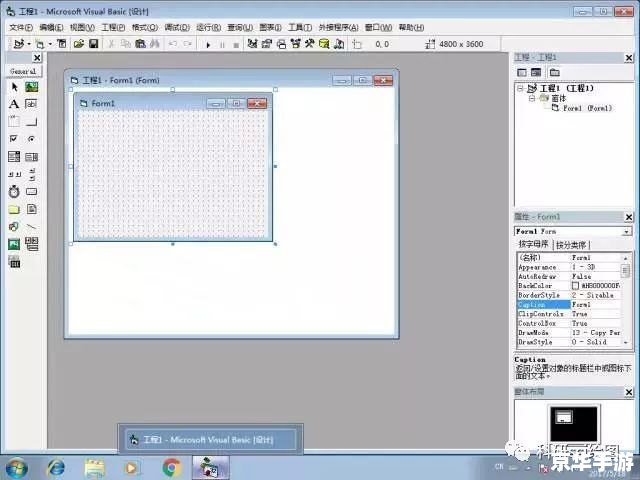Select the Pointer tool in the toolbox
This screenshot has height=480, width=640.
(x=14, y=87)
